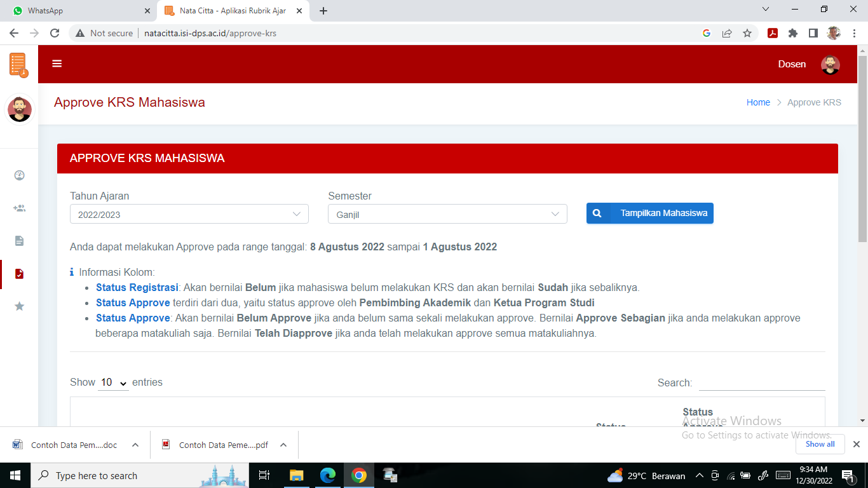Open the Semester Ganjil dropdown
The height and width of the screenshot is (488, 868).
447,214
